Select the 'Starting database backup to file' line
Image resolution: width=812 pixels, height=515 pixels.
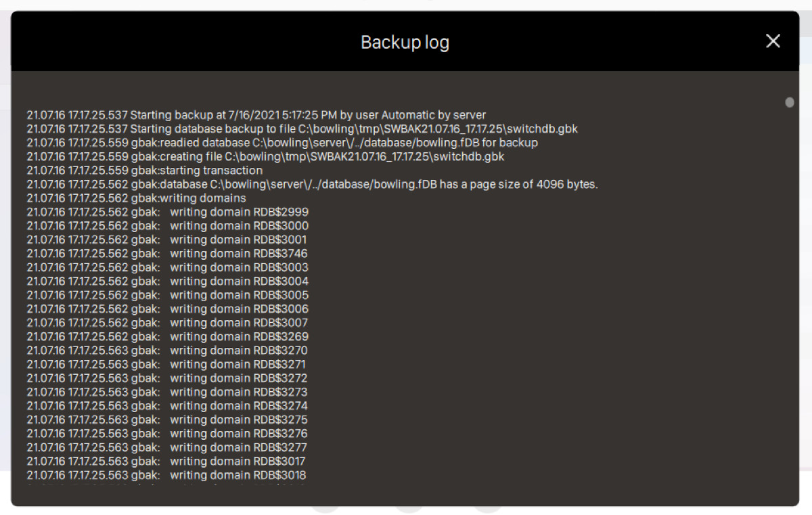point(302,129)
